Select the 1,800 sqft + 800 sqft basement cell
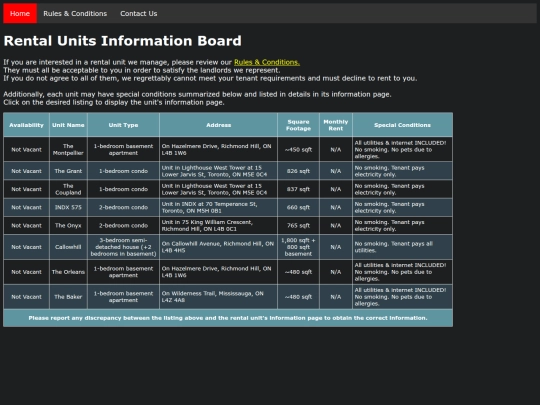This screenshot has height=405, width=540. pos(298,247)
